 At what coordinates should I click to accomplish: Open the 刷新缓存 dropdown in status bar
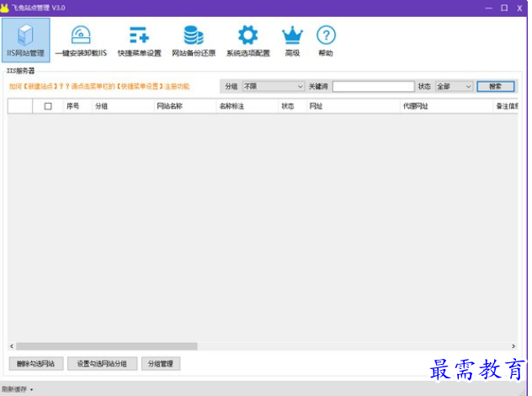coord(18,389)
